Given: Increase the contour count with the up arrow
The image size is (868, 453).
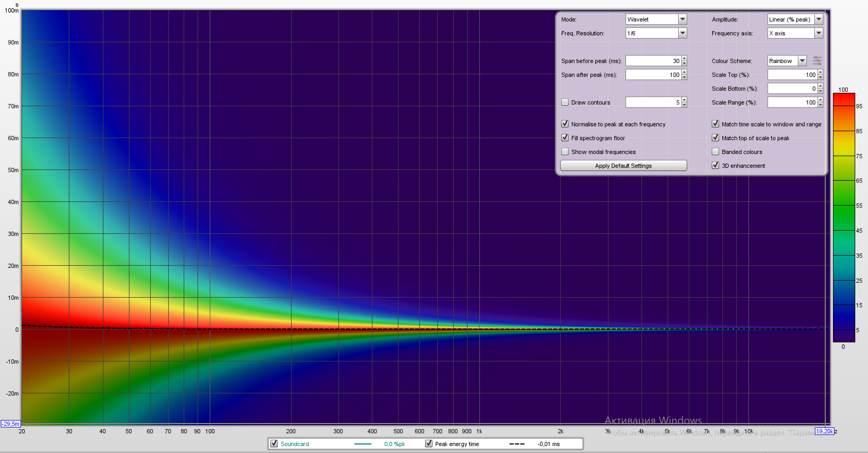Looking at the screenshot, I should point(684,100).
